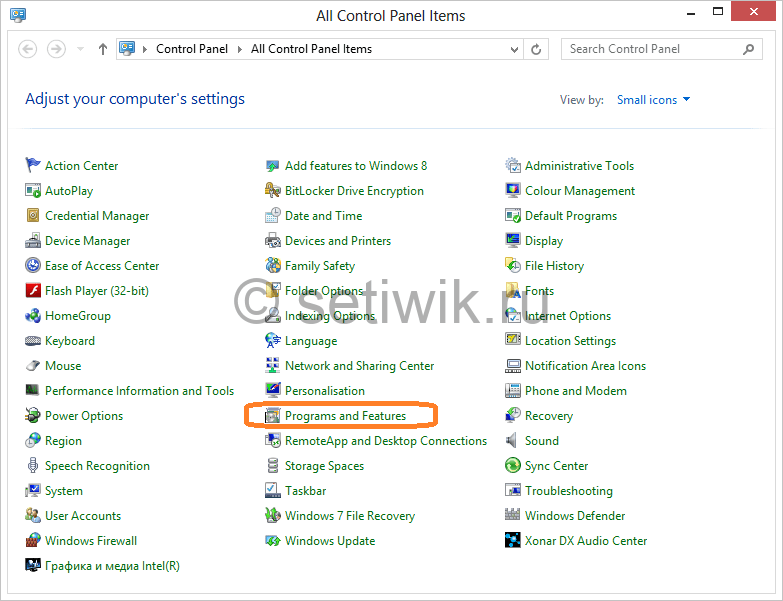Click the Storage Spaces icon
This screenshot has height=601, width=783.
point(273,465)
